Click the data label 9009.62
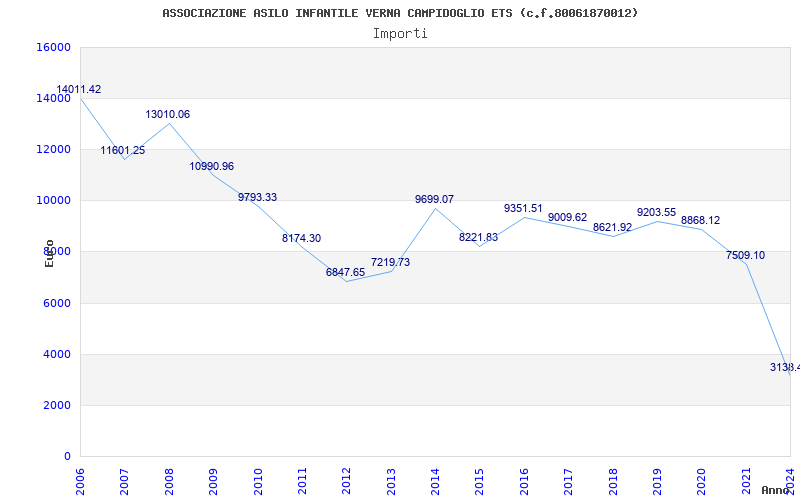Screen dimensions: 800x500 567,217
